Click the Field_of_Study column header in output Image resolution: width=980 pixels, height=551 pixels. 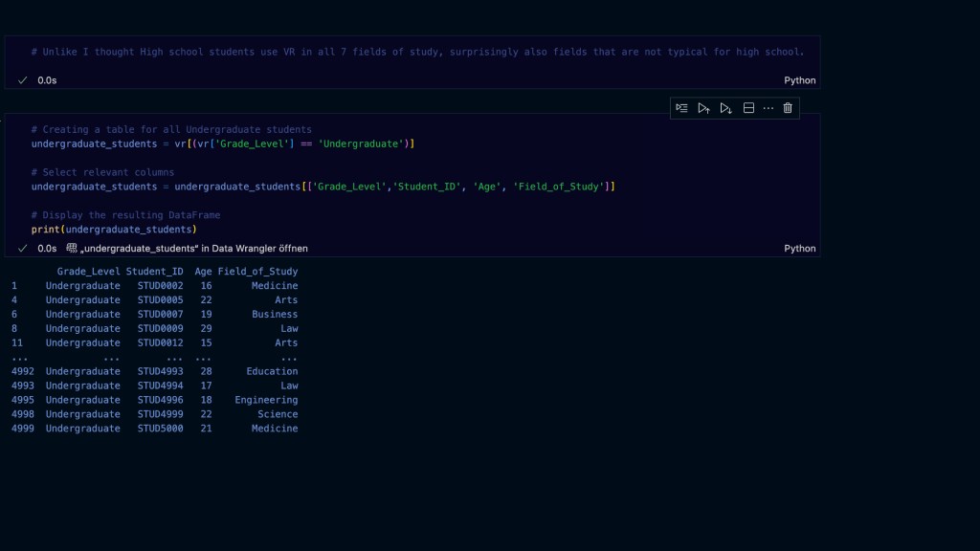pos(257,272)
